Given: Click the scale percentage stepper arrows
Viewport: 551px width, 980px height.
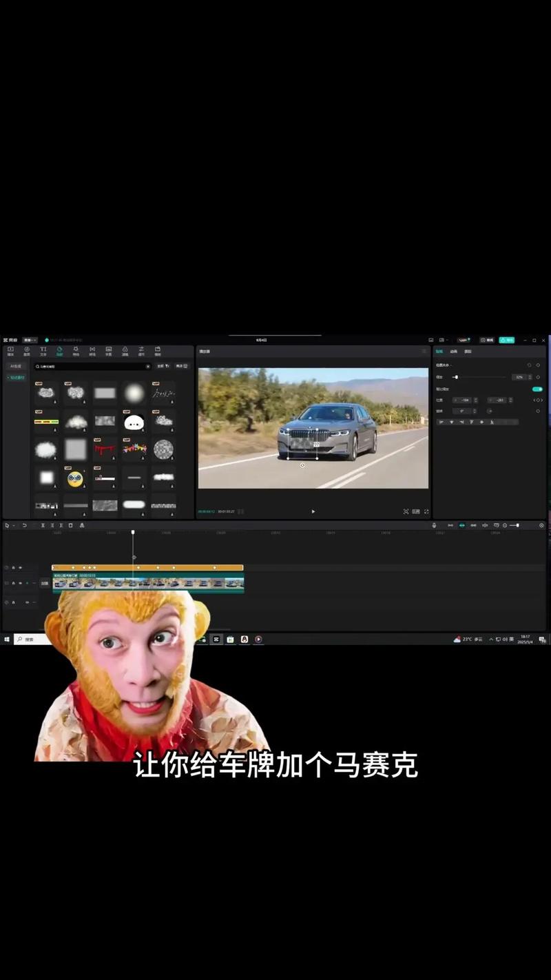Looking at the screenshot, I should [x=530, y=377].
